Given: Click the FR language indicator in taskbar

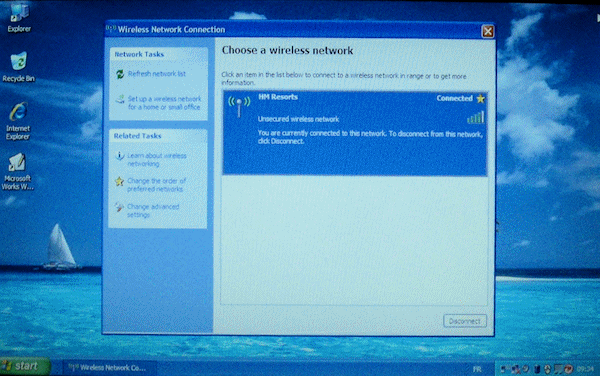Looking at the screenshot, I should tap(477, 369).
